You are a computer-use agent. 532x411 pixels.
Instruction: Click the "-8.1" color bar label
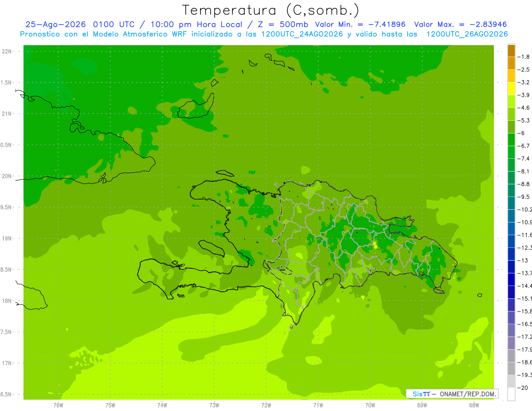click(524, 171)
